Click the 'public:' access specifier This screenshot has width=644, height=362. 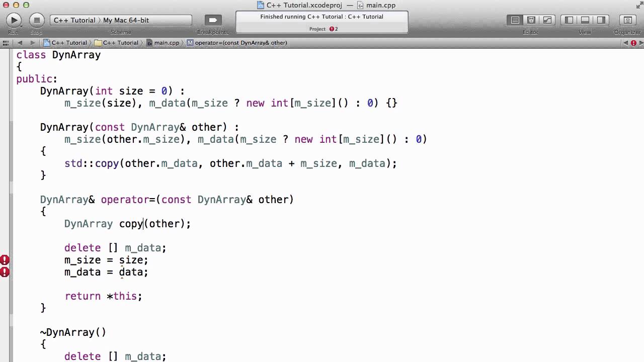pyautogui.click(x=37, y=79)
